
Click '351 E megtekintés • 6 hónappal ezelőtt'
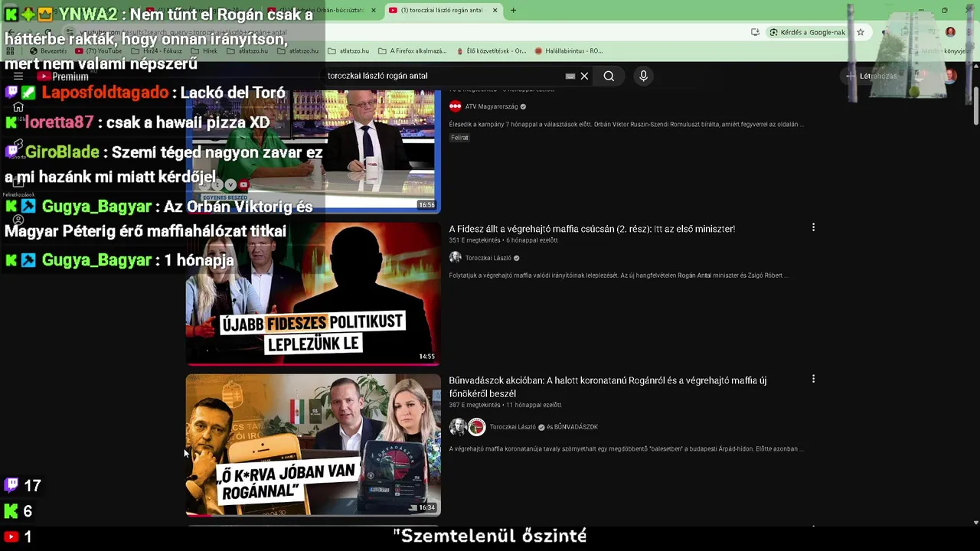pos(503,240)
